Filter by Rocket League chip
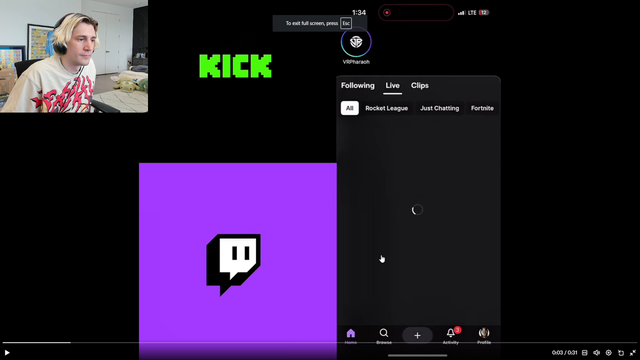The width and height of the screenshot is (640, 360). pos(387,108)
